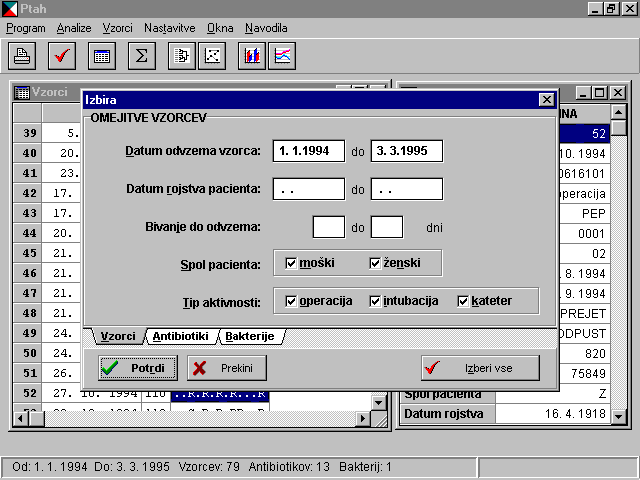
Task: Click Bivanje do odvzema to field
Action: coord(387,227)
